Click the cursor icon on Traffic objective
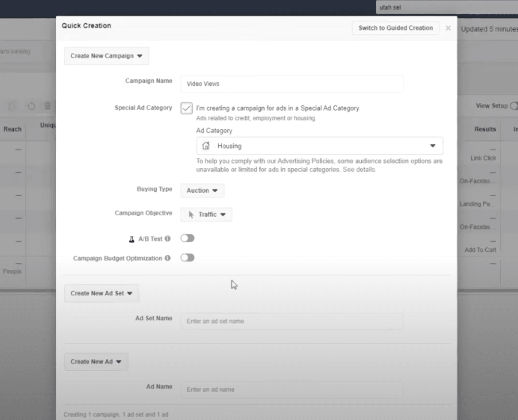Screen dimensions: 518x420 191,214
